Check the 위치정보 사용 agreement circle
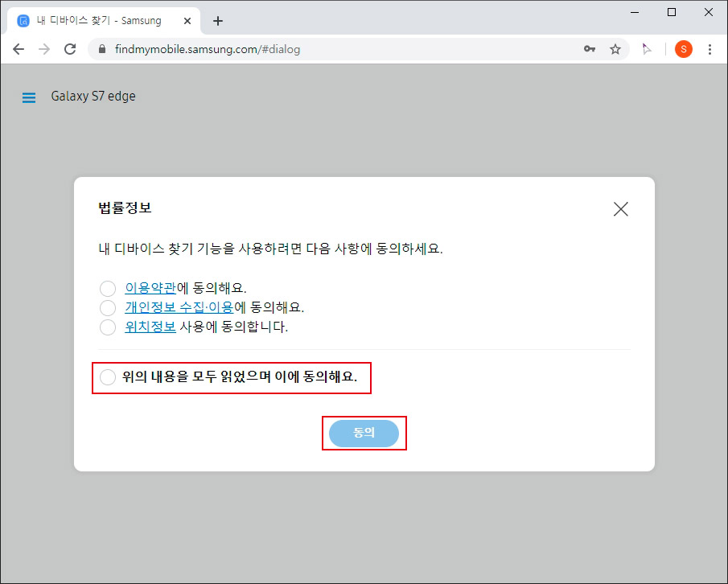Image resolution: width=728 pixels, height=584 pixels. point(108,327)
